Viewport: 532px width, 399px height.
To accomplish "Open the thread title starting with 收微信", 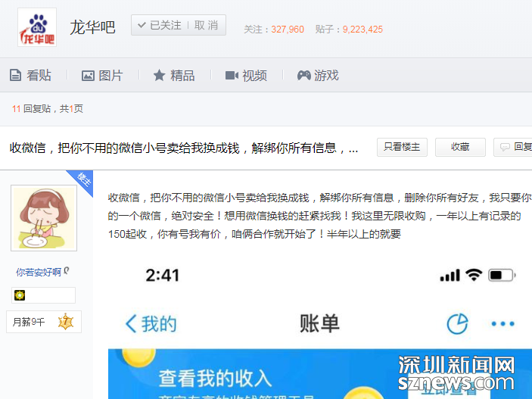I will [184, 148].
